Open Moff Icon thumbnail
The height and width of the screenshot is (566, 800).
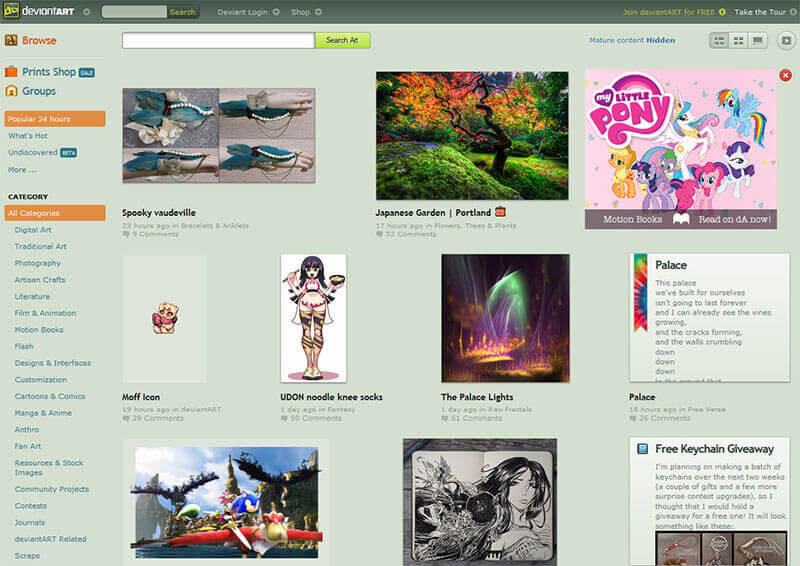pyautogui.click(x=164, y=318)
